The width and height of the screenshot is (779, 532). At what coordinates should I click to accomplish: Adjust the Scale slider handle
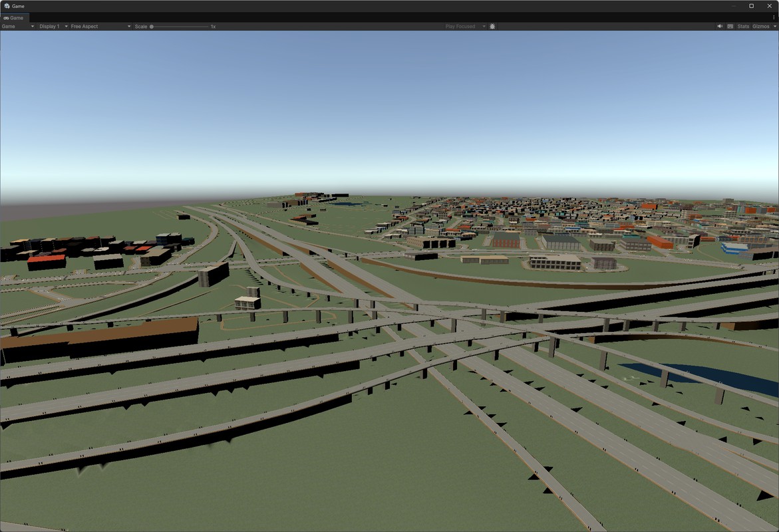152,27
